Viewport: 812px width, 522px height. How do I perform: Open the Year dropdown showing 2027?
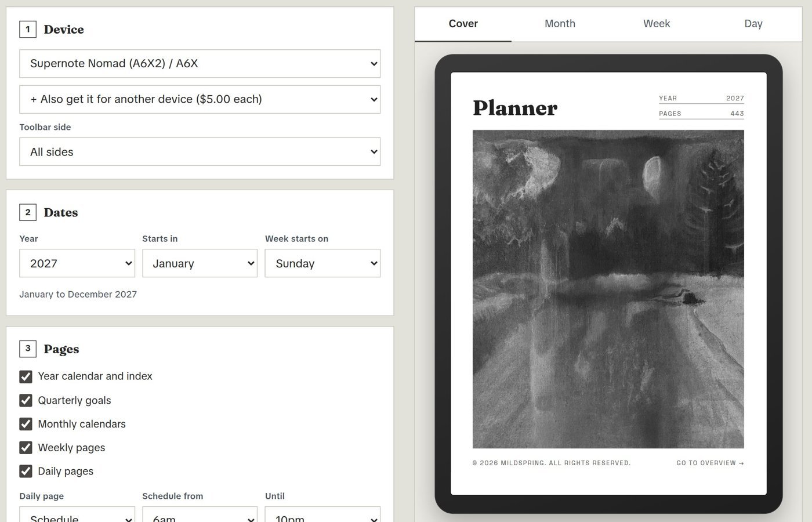click(77, 263)
